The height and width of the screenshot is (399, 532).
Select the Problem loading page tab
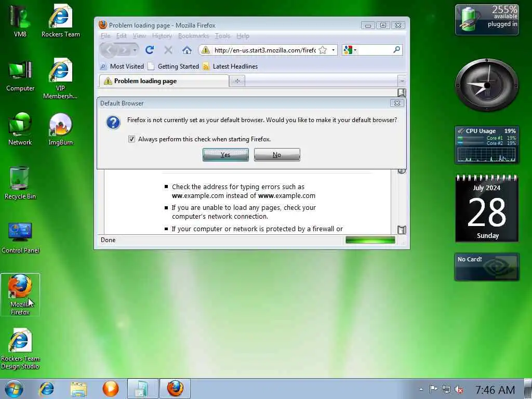click(164, 81)
